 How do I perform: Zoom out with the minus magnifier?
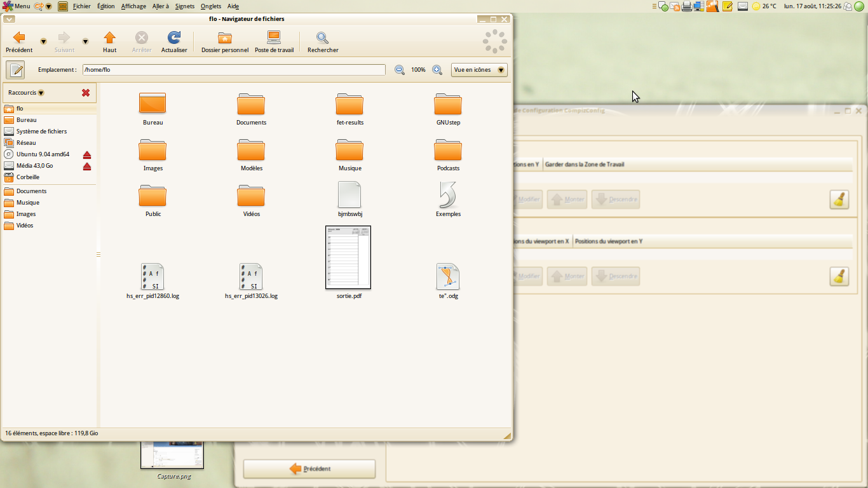coord(400,70)
